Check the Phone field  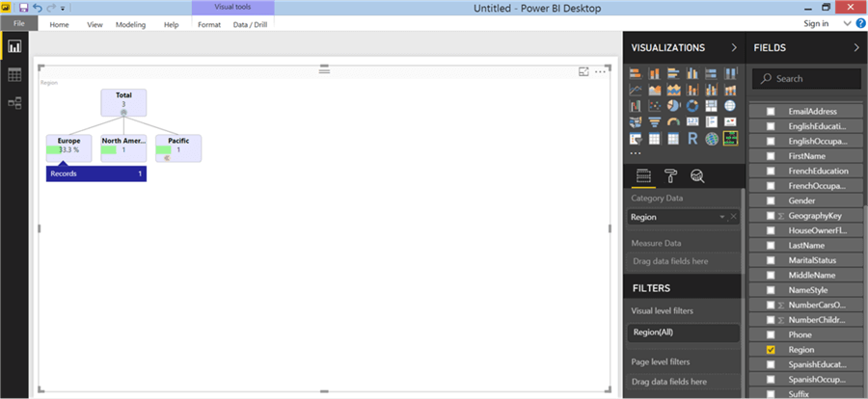(x=771, y=334)
